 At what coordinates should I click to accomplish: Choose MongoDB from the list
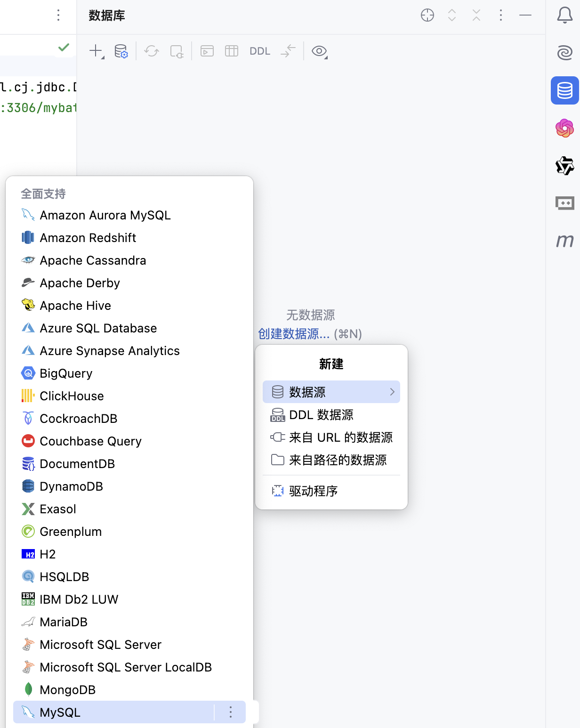129,690
